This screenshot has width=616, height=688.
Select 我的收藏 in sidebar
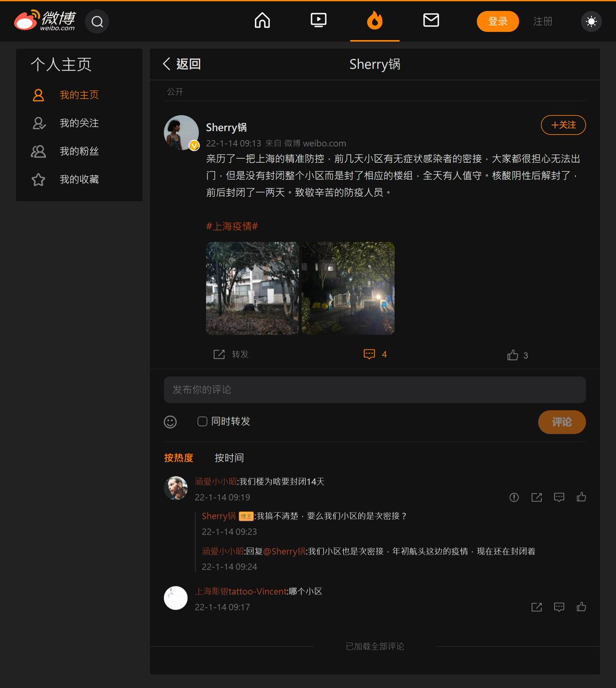[x=79, y=179]
